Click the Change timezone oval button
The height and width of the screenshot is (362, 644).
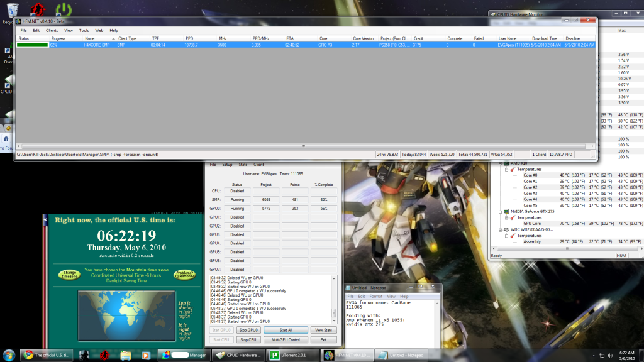(69, 275)
